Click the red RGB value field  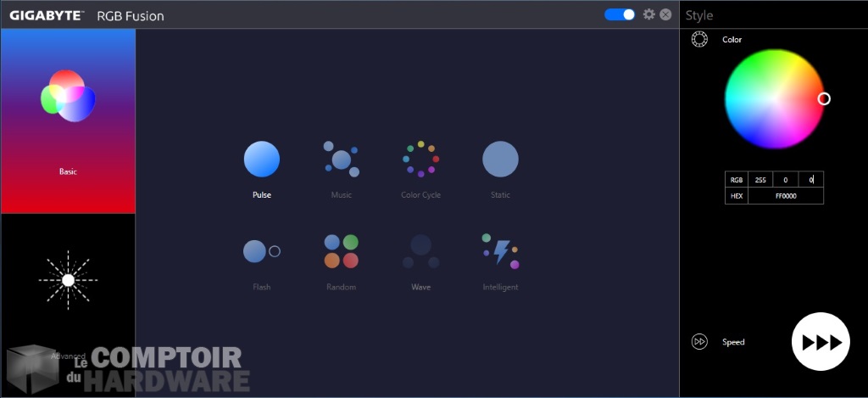[760, 180]
